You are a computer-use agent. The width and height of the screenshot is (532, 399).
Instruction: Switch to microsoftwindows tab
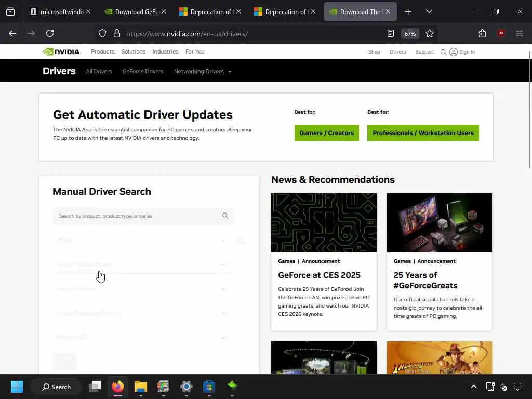(x=57, y=12)
